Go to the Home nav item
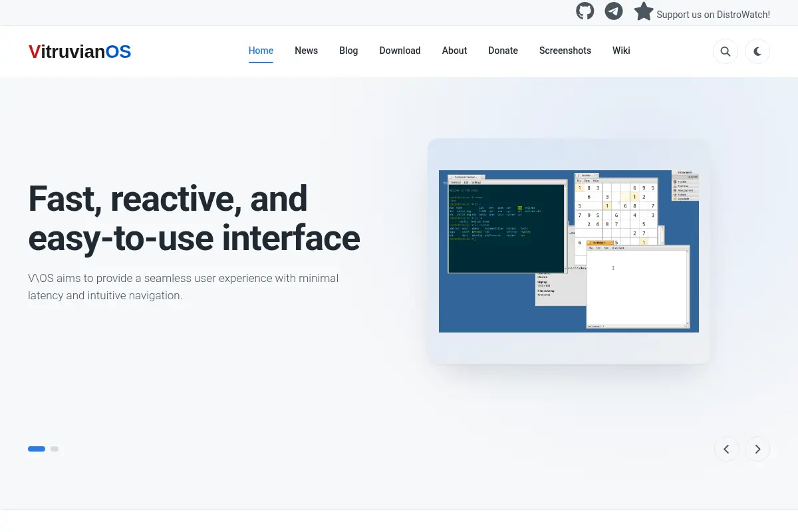 click(x=261, y=51)
